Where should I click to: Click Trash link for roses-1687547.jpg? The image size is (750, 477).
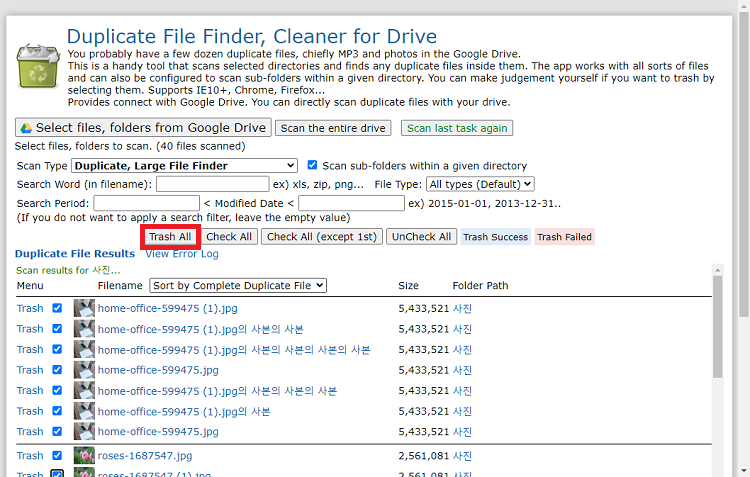[x=30, y=455]
